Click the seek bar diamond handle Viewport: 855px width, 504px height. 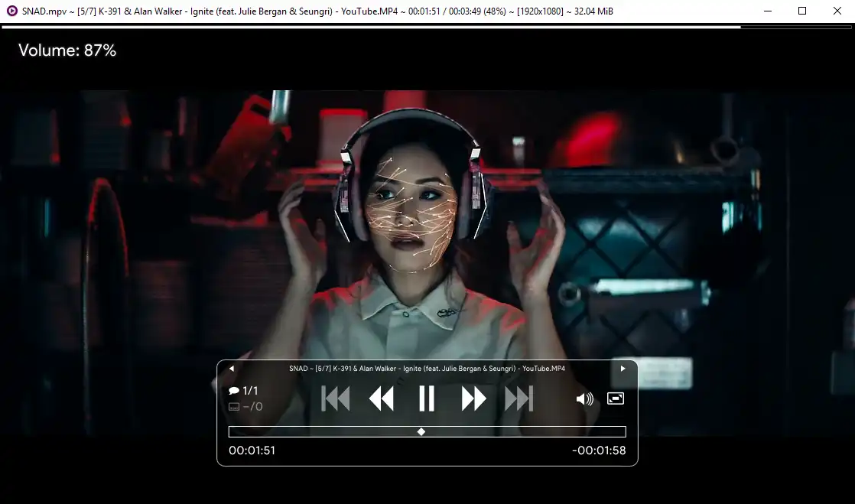[x=421, y=432]
